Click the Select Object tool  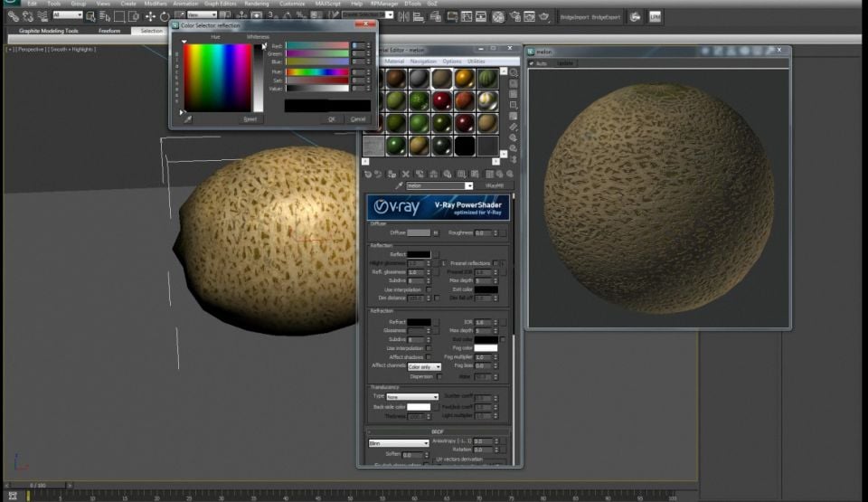point(90,16)
